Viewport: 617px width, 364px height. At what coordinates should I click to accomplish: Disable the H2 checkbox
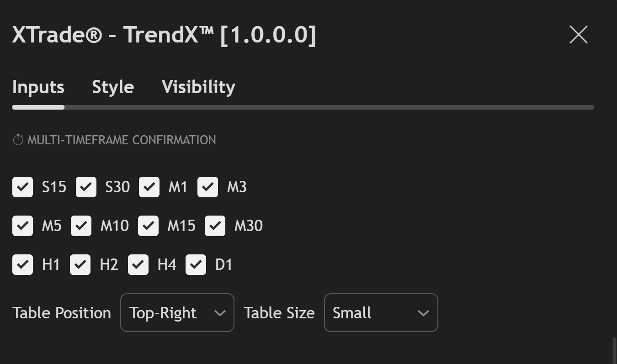(x=80, y=264)
